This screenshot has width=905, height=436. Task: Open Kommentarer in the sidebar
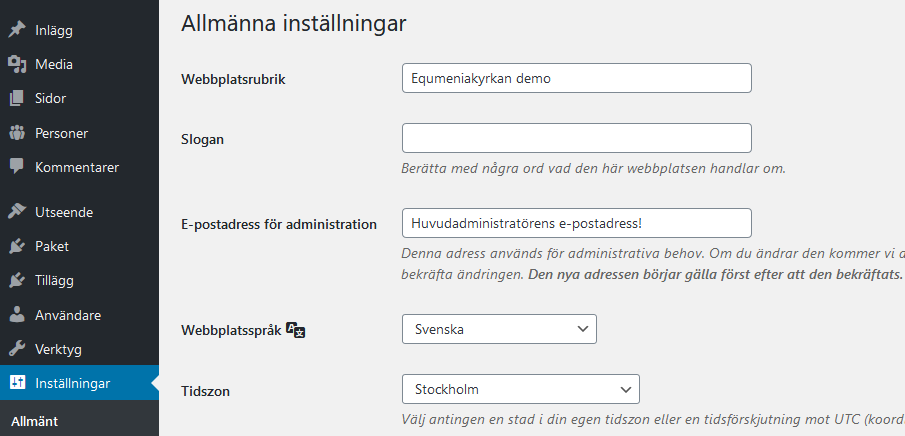79,167
